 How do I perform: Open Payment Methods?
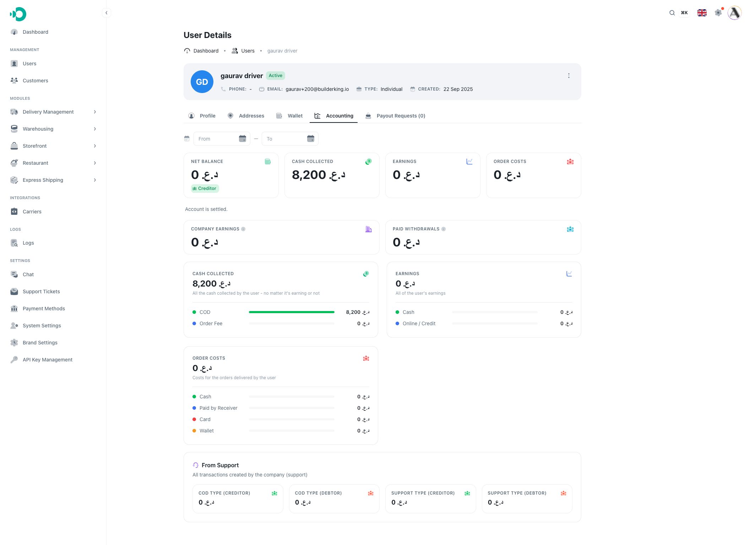(53, 309)
